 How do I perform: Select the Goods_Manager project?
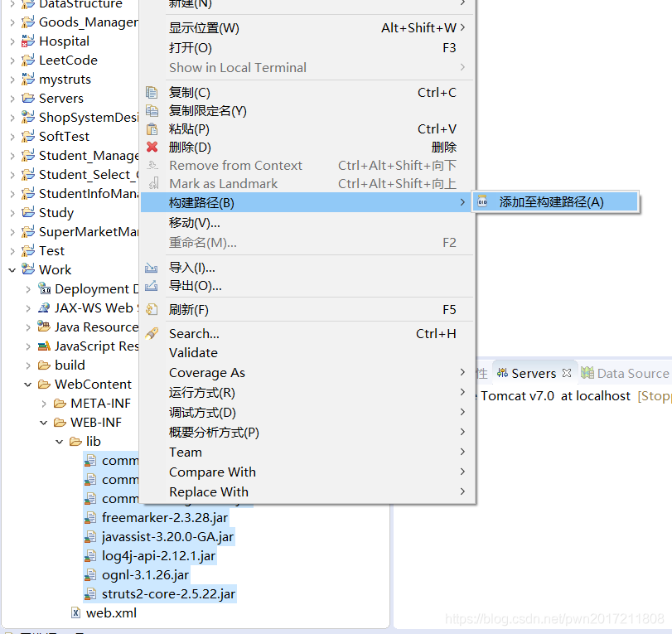89,22
